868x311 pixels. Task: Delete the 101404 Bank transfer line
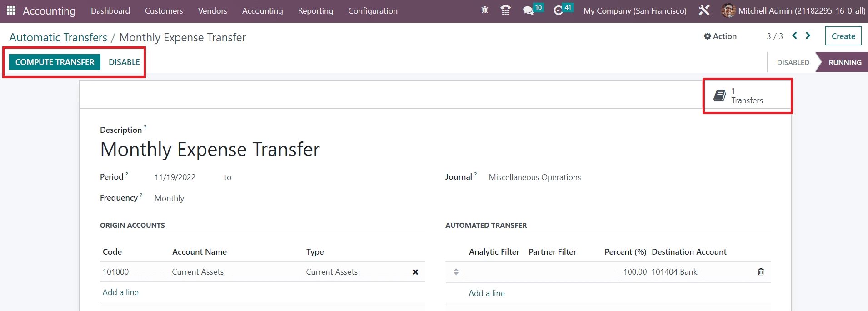[760, 272]
